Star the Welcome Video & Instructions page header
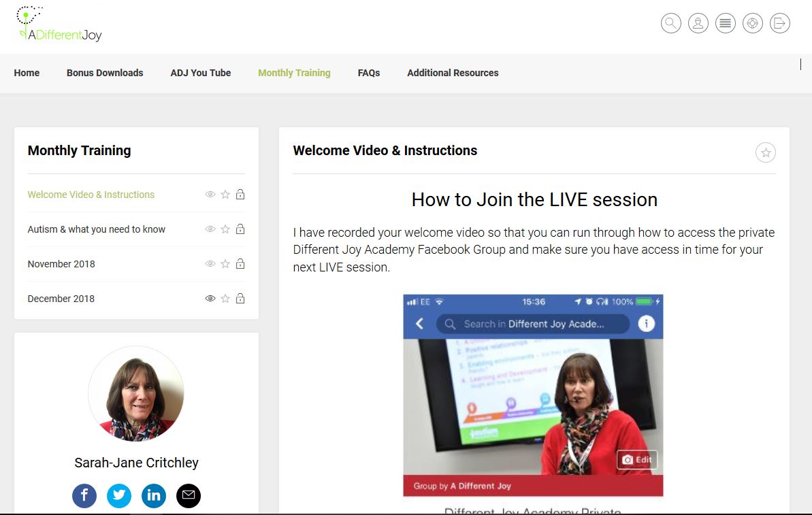 click(765, 153)
